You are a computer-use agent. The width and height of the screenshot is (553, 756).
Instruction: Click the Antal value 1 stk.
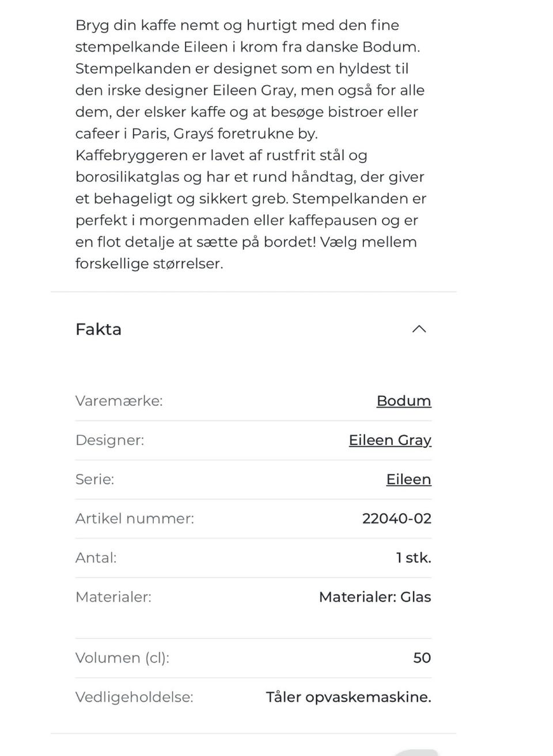pyautogui.click(x=414, y=557)
